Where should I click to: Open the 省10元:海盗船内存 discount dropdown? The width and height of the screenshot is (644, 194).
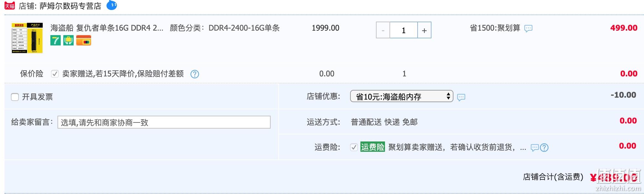coord(402,96)
